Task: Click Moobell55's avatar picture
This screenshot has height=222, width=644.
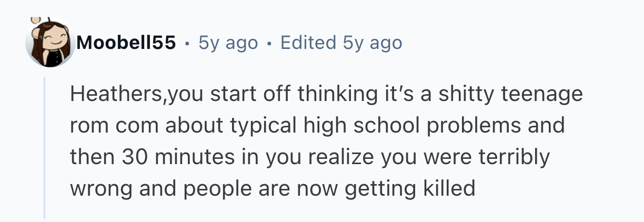Action: pyautogui.click(x=50, y=43)
